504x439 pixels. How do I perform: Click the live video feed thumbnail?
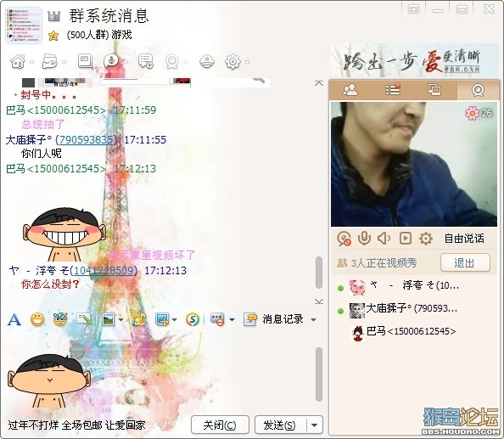click(414, 164)
